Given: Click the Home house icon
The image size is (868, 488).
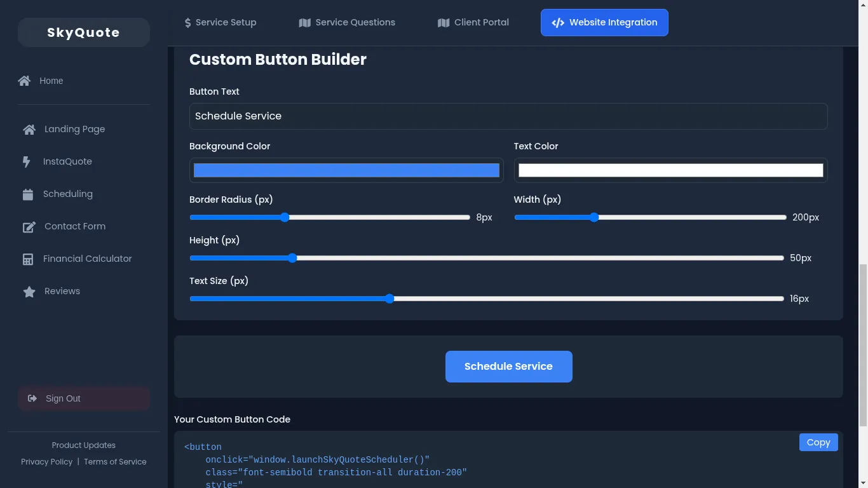Looking at the screenshot, I should tap(24, 81).
